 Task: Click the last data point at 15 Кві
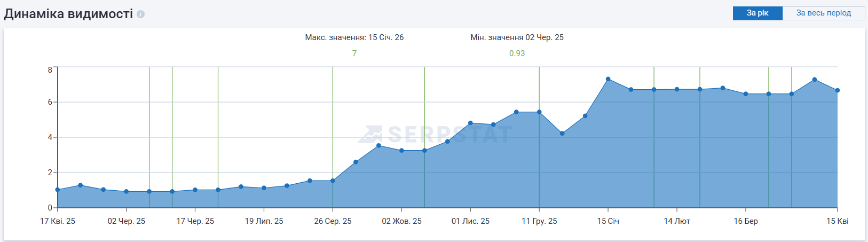tap(837, 90)
